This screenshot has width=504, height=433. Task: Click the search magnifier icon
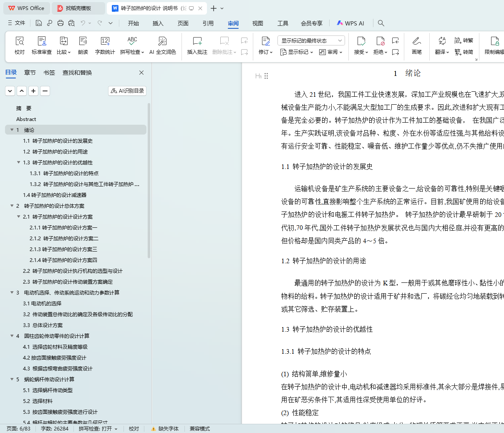[x=381, y=23]
